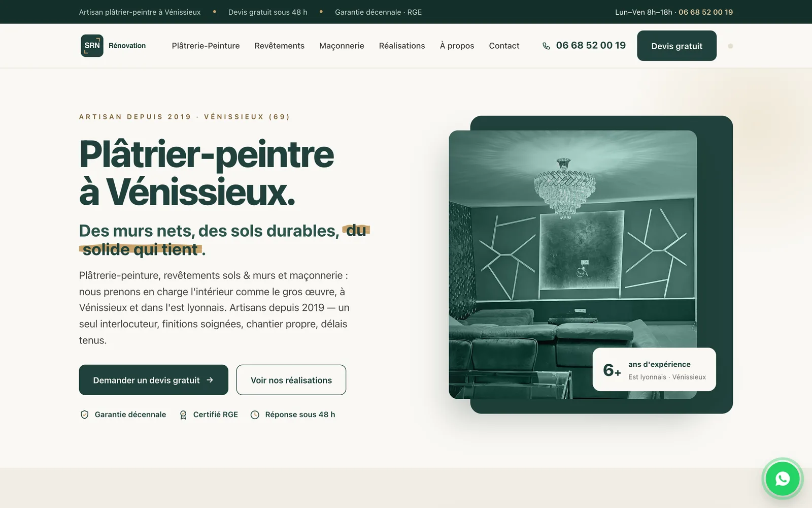This screenshot has height=508, width=812.
Task: Click the small dot beside Devis gratuit
Action: point(730,46)
